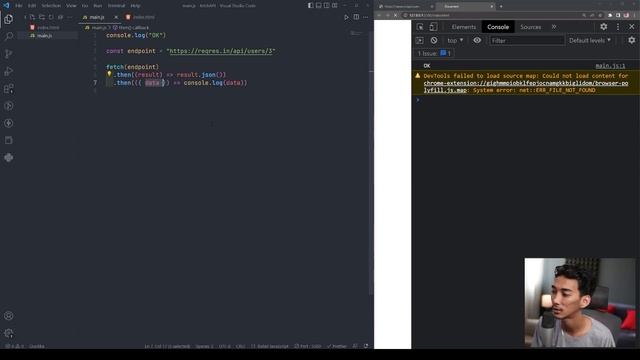Select main.js in the Explorer tree

(x=48, y=36)
